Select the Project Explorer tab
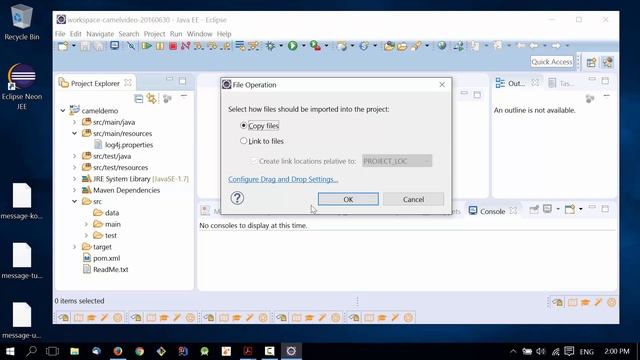This screenshot has width=640, height=360. coord(95,83)
